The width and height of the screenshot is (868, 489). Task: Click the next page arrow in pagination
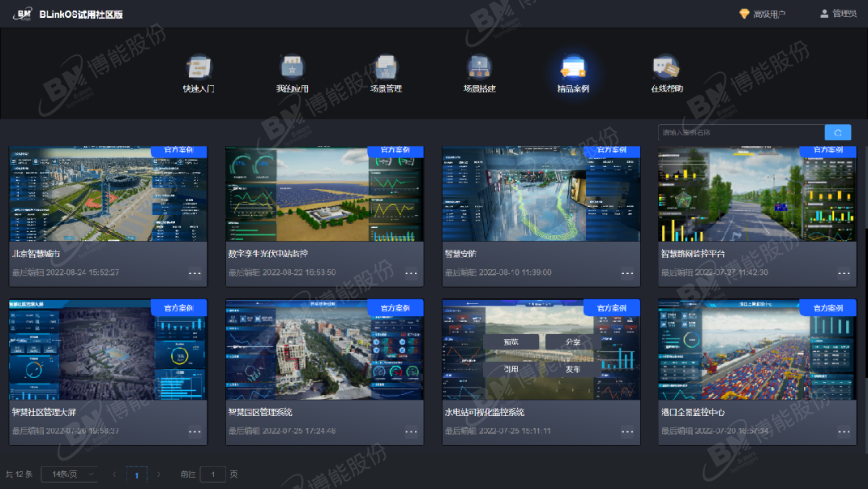coord(159,474)
